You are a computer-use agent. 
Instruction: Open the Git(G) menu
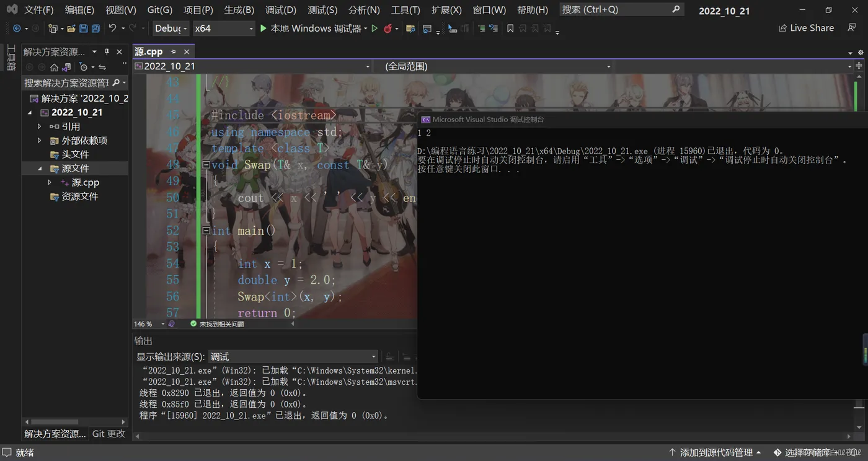click(x=160, y=10)
